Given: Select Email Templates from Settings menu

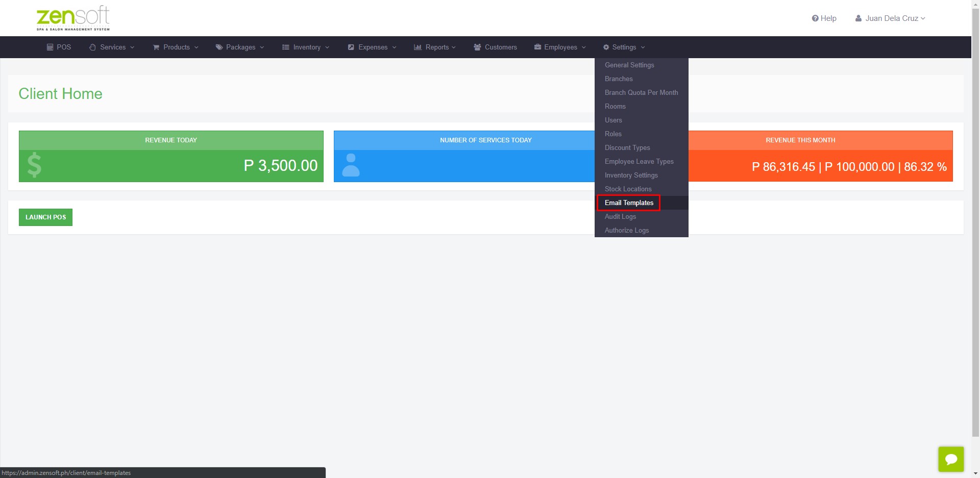Looking at the screenshot, I should click(629, 203).
